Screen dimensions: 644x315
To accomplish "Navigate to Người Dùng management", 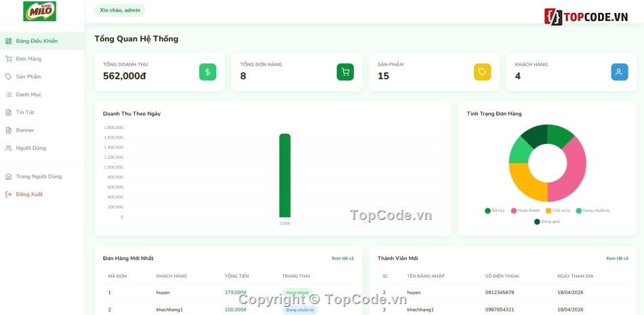I will pyautogui.click(x=42, y=148).
